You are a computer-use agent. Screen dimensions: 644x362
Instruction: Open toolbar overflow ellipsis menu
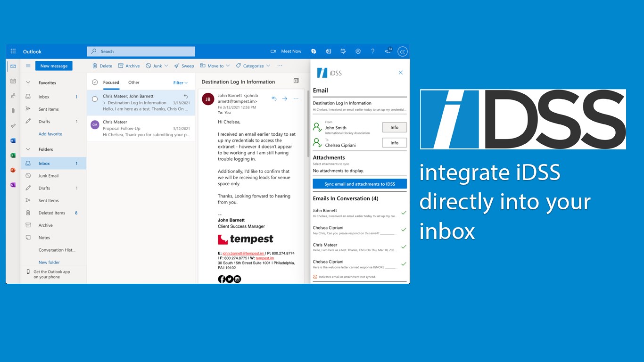point(280,66)
